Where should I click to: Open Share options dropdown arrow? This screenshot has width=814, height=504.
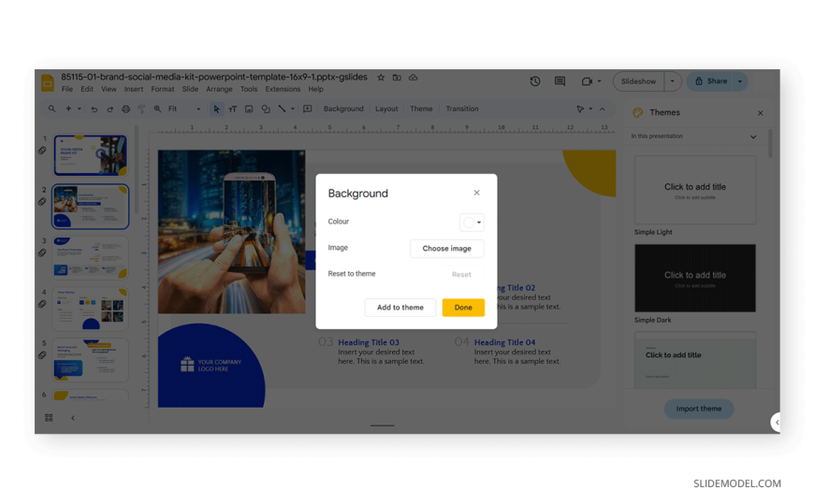point(740,81)
